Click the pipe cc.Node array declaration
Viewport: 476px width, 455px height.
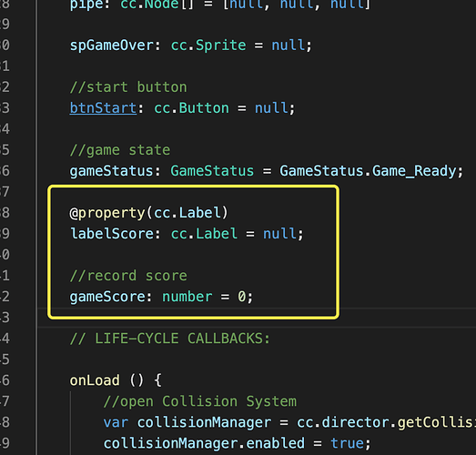(219, 5)
